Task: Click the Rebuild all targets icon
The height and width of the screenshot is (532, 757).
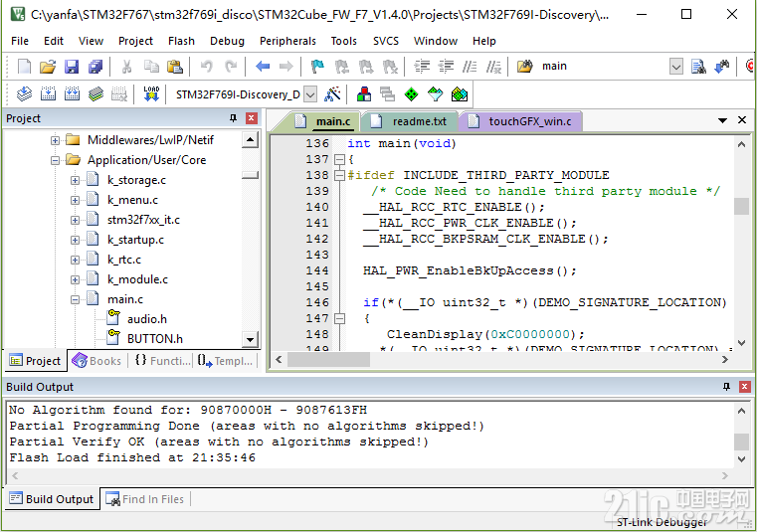Action: pos(72,93)
